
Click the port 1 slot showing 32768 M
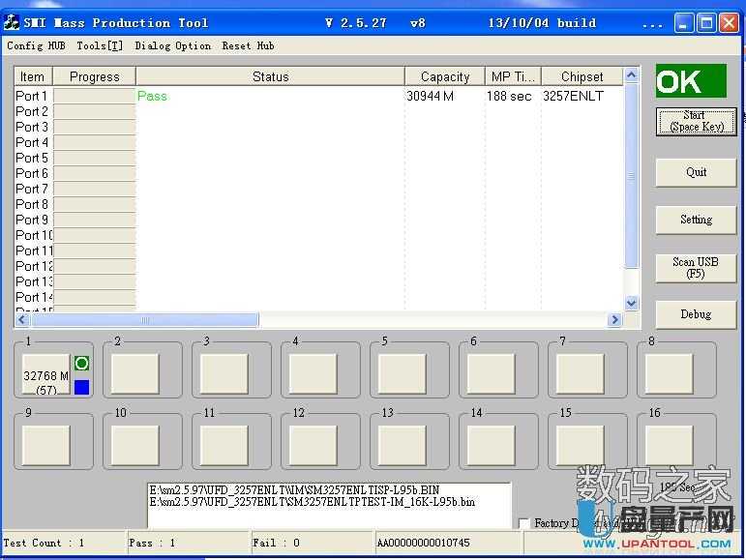click(45, 374)
